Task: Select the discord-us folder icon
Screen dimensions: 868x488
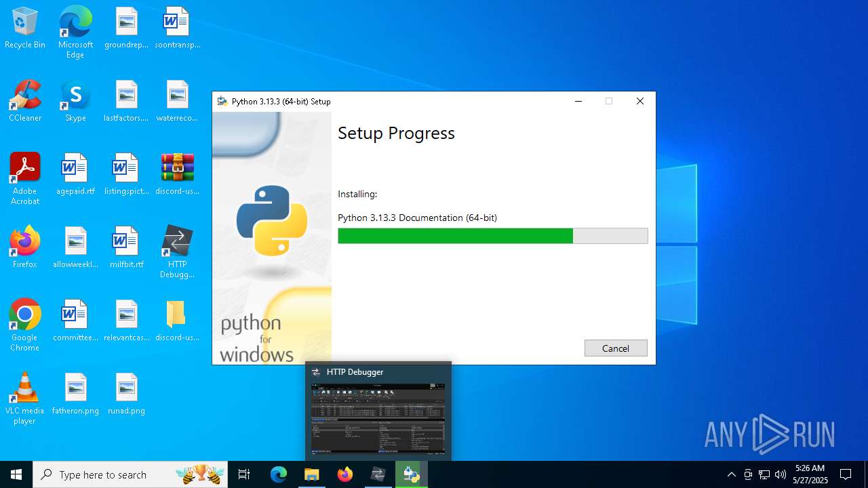Action: 177,321
